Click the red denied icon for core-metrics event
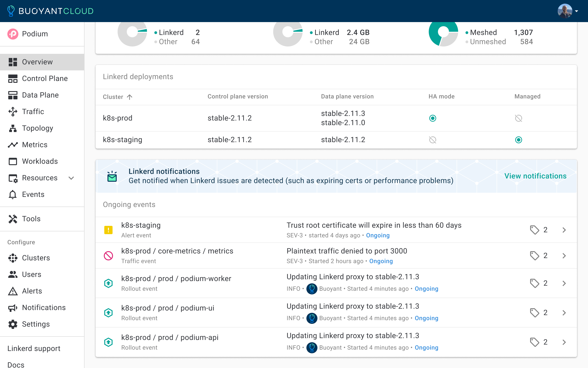588x368 pixels. 108,256
